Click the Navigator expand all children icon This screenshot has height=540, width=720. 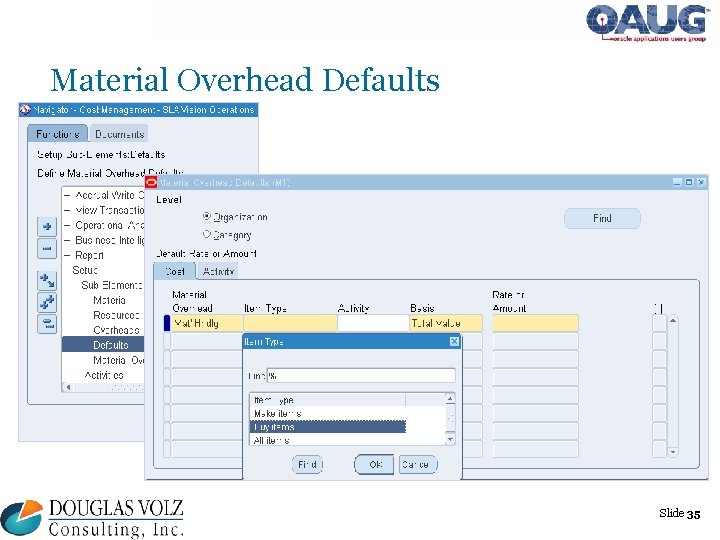pos(47,280)
